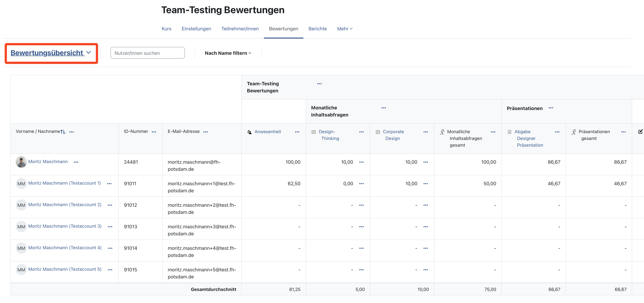Open the Einstellungen tab
This screenshot has height=303, width=644.
pos(196,29)
